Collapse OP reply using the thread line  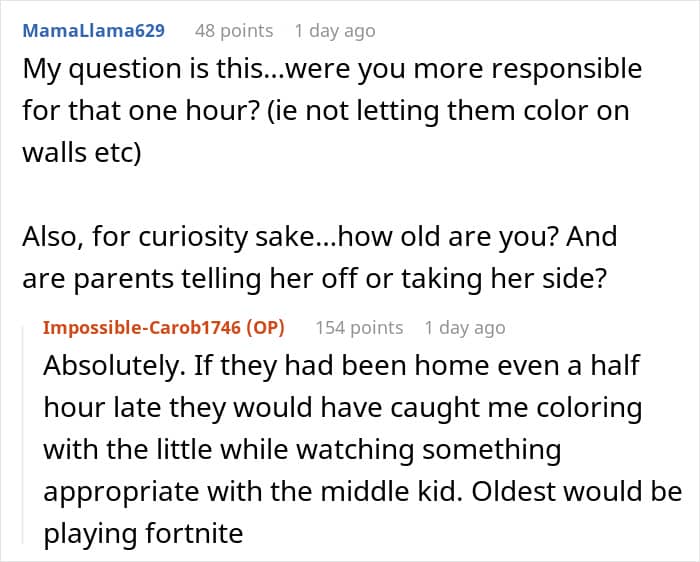pyautogui.click(x=29, y=430)
